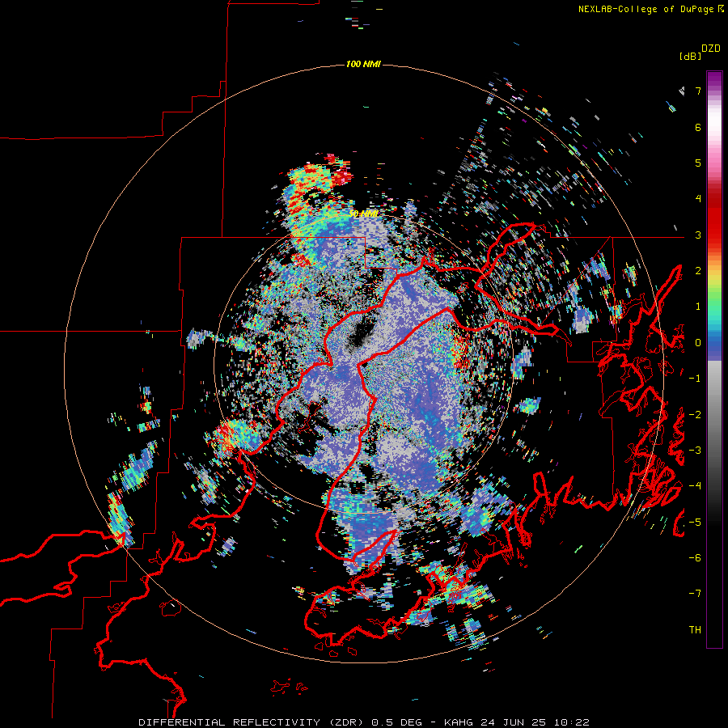Click the -2 value on the color scale
Viewport: 728px width, 728px height.
click(695, 415)
